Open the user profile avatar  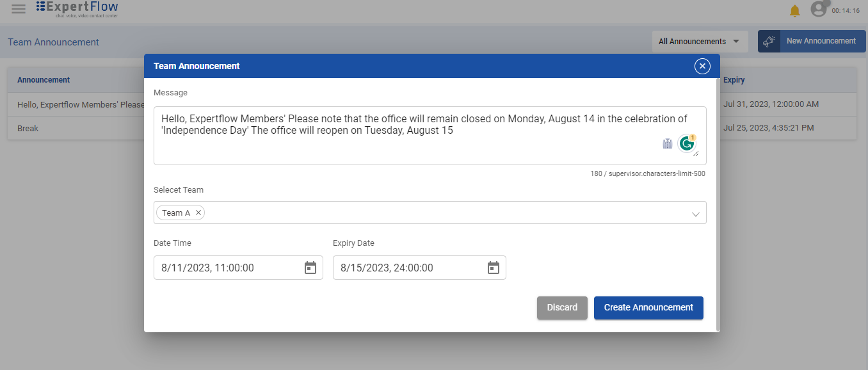click(x=818, y=9)
